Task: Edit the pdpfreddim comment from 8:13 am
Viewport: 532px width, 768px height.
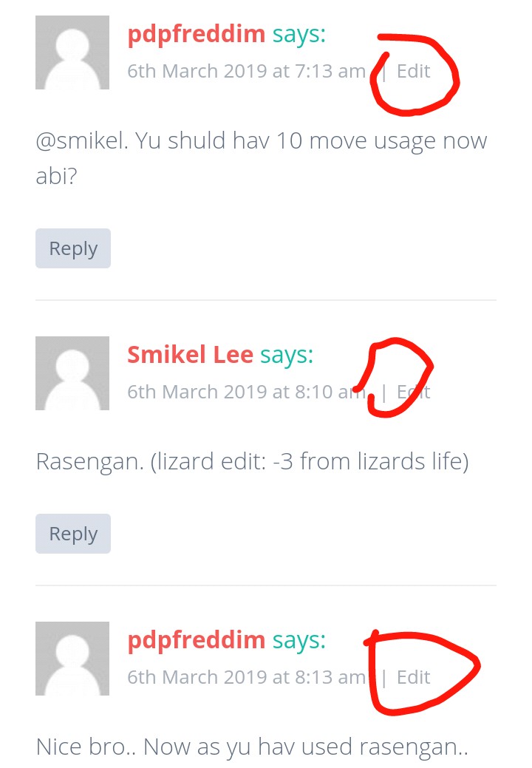Action: point(413,677)
